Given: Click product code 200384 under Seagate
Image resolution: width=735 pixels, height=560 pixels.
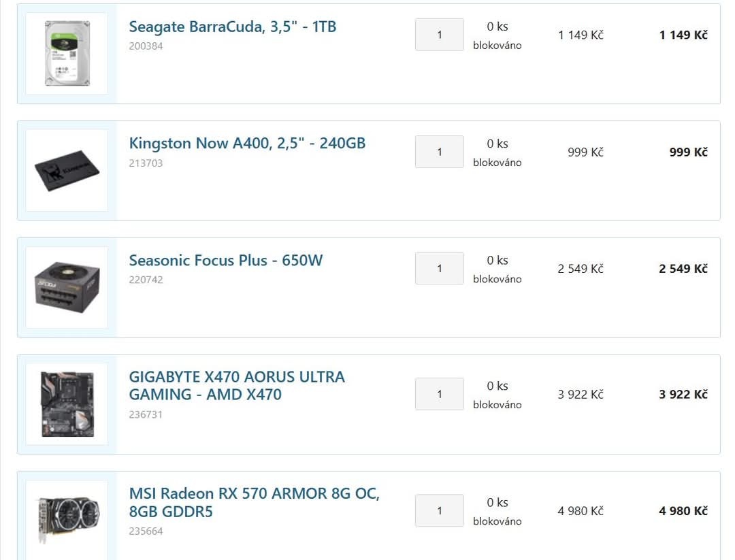Looking at the screenshot, I should [x=146, y=46].
